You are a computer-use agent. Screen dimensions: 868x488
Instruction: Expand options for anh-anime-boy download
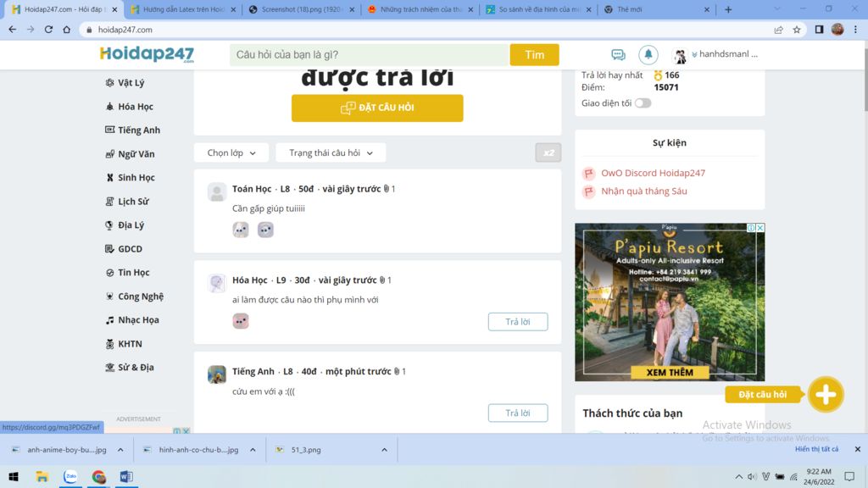[120, 450]
